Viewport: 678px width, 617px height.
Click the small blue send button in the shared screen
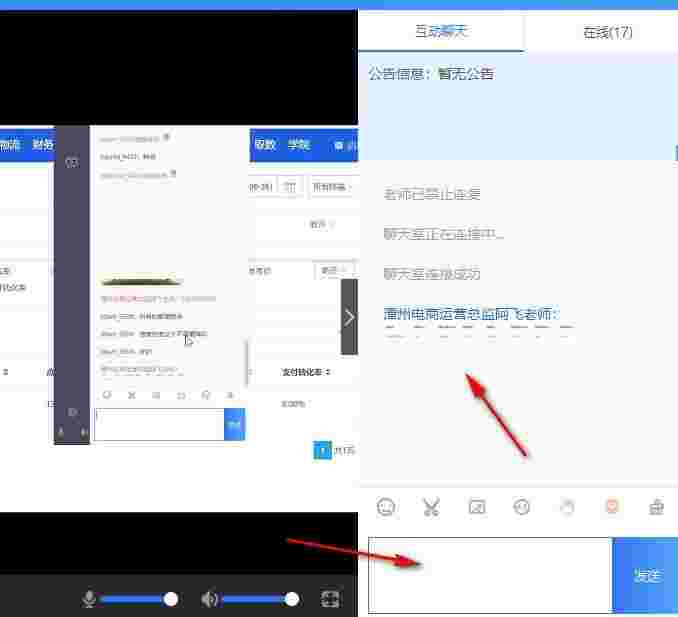coord(234,424)
